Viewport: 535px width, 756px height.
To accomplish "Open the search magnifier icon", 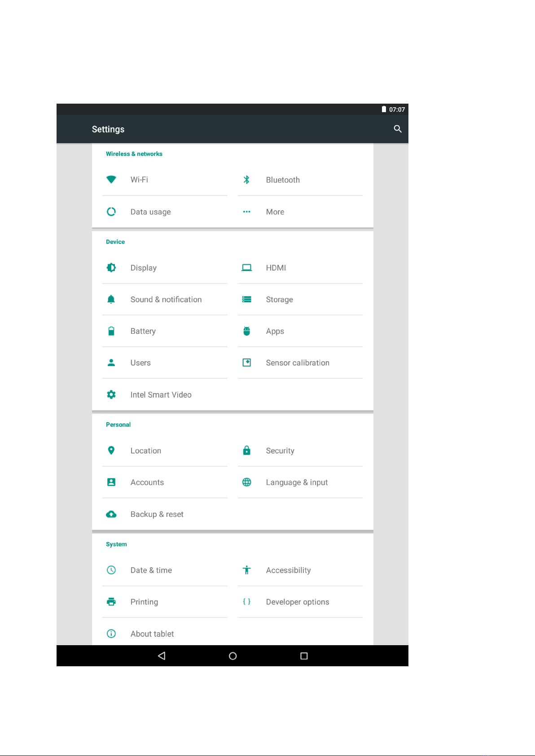I will [398, 129].
